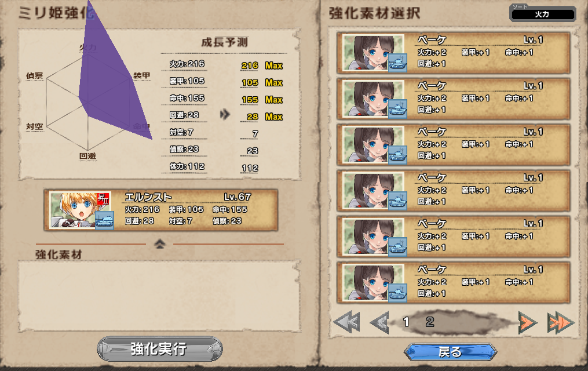Image resolution: width=588 pixels, height=371 pixels.
Task: Jump to first page double-arrow
Action: (347, 322)
